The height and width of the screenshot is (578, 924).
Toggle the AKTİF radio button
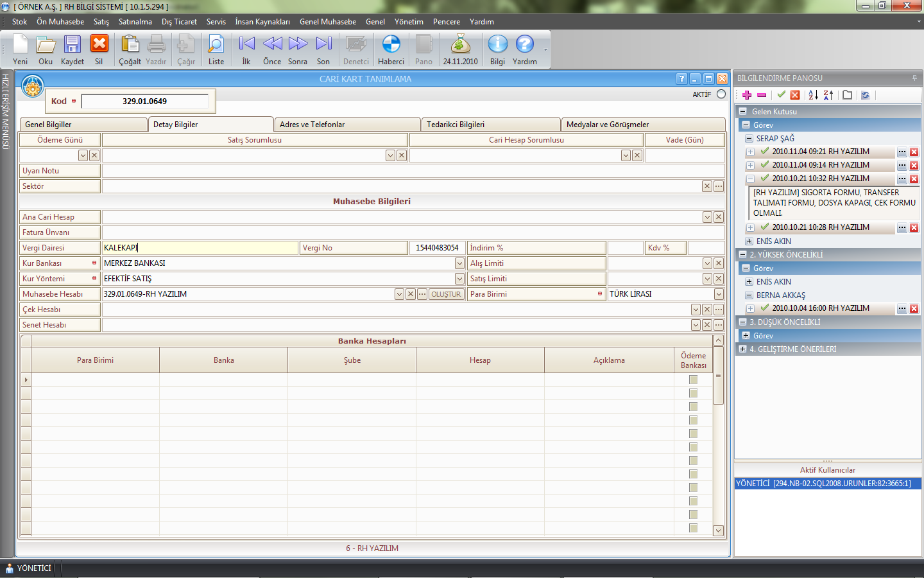(x=721, y=94)
